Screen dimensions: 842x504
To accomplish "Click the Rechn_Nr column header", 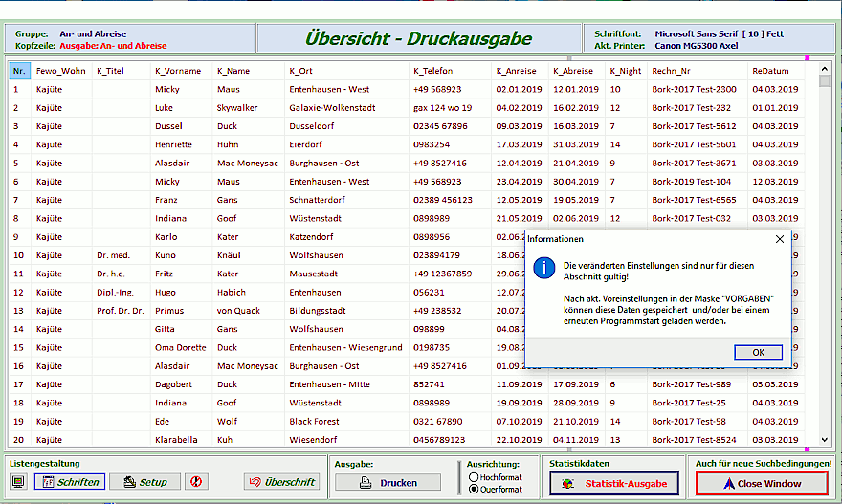I will (671, 71).
